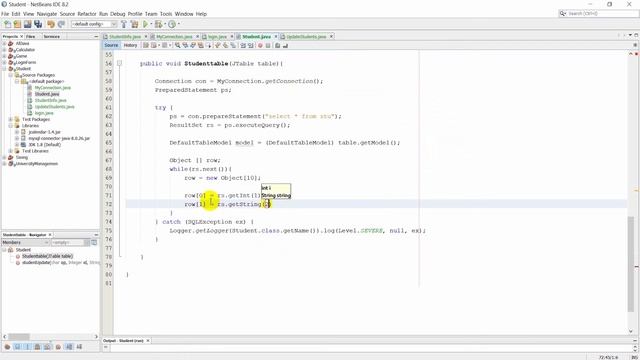Select jcalendar-1.4.jar library

coord(44,132)
